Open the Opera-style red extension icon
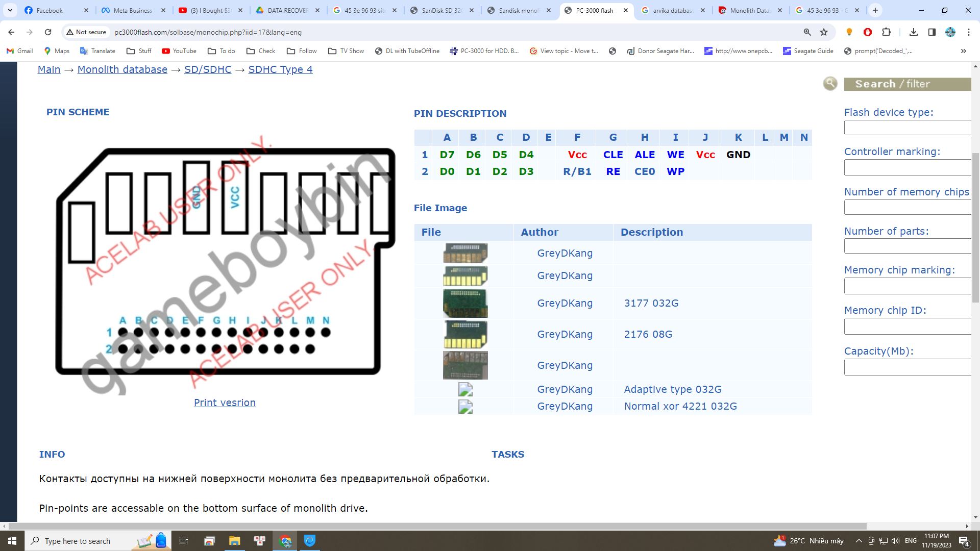Screen dimensions: 980x551 coord(868,32)
